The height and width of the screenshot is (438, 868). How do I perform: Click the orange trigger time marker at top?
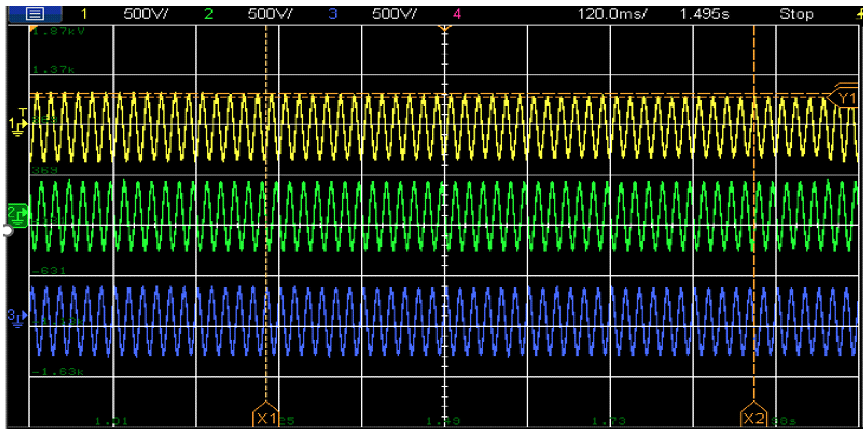[x=445, y=28]
